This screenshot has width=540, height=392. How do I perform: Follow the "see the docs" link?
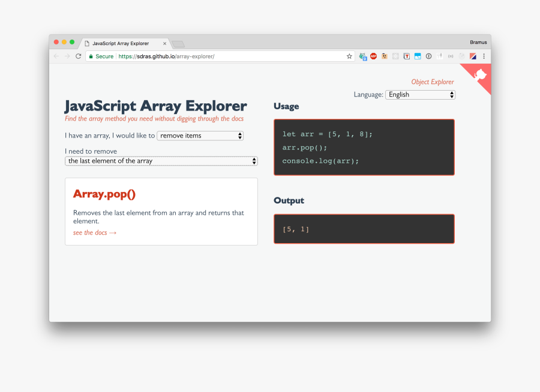click(x=94, y=233)
